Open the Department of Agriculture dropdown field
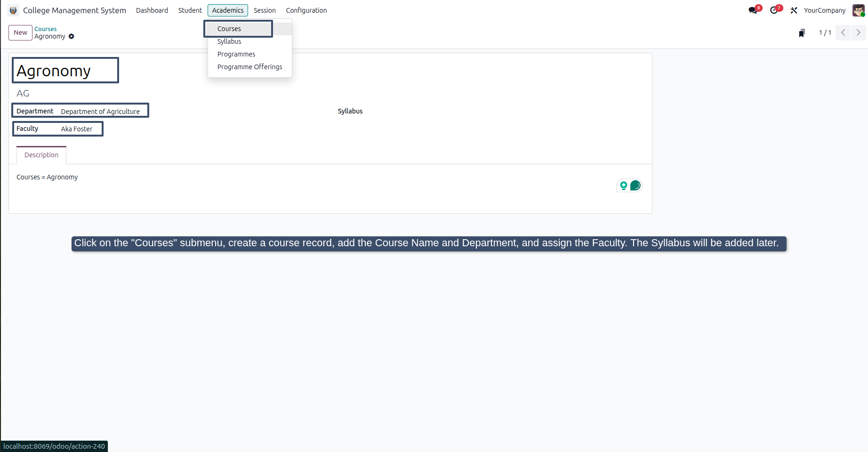Image resolution: width=868 pixels, height=452 pixels. coord(100,112)
